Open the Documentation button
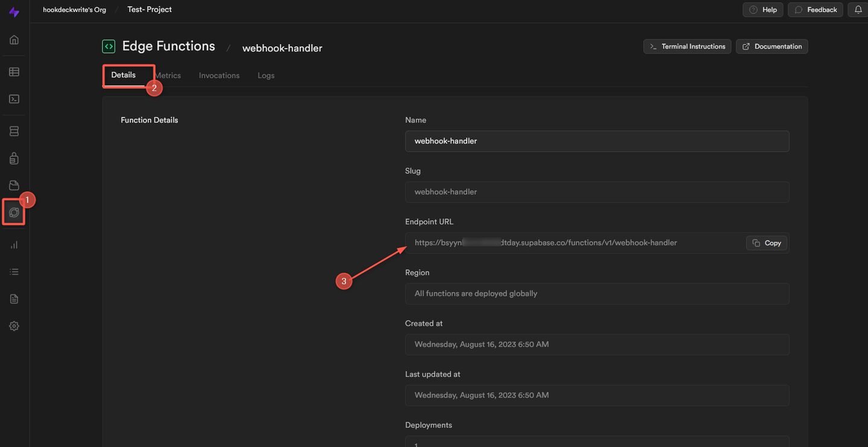This screenshot has height=447, width=868. pyautogui.click(x=772, y=46)
